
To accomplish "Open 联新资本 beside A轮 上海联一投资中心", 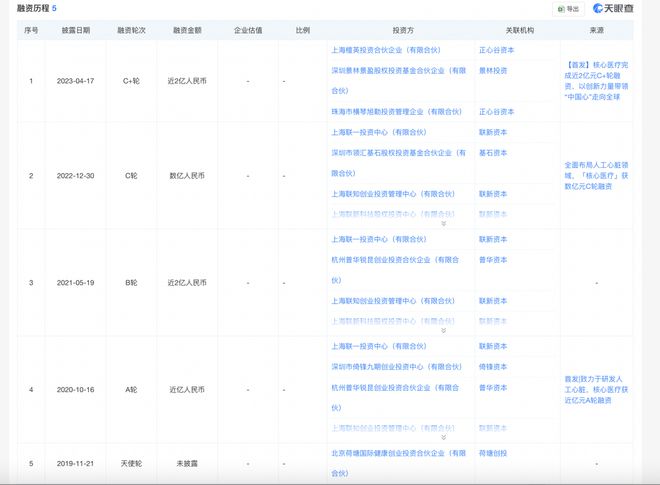I will [493, 346].
